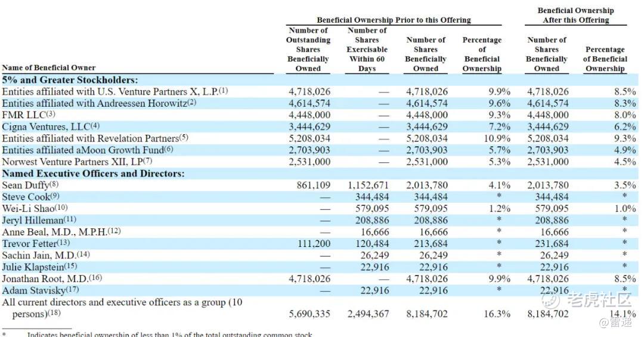644x337 pixels.
Task: Select 'Number of Outstanding Shares Beneficially Owned' header
Action: (308, 50)
